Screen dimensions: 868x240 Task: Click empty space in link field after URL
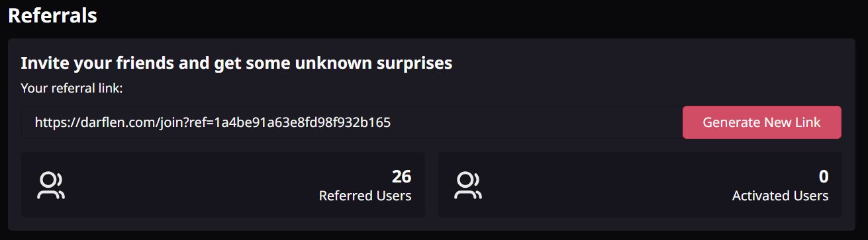[x=536, y=122]
